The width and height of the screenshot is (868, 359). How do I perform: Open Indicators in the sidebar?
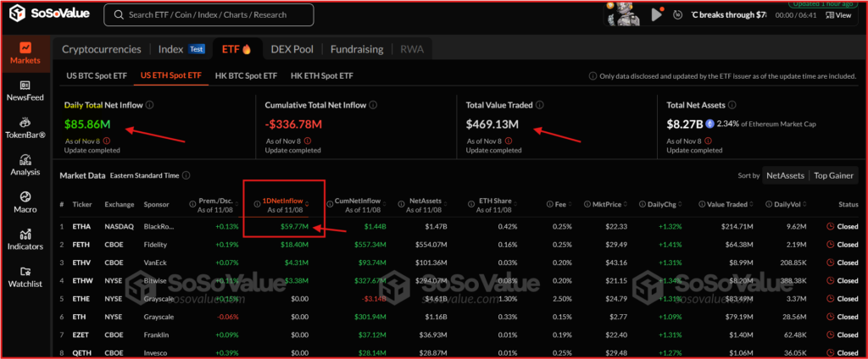coord(25,240)
